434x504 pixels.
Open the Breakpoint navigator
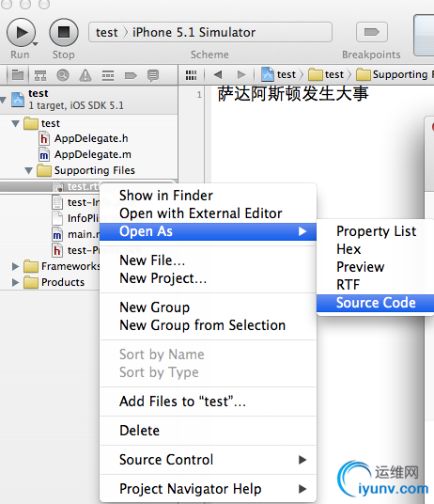(131, 76)
